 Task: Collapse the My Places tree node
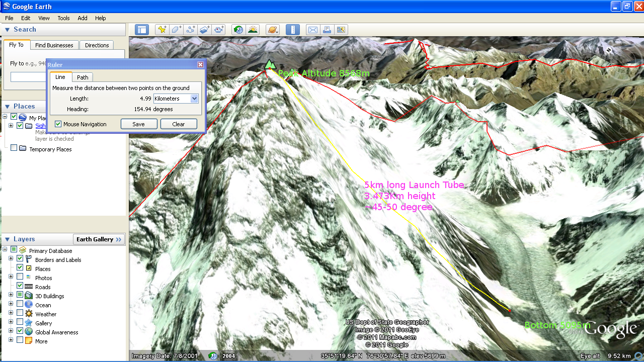[5, 117]
